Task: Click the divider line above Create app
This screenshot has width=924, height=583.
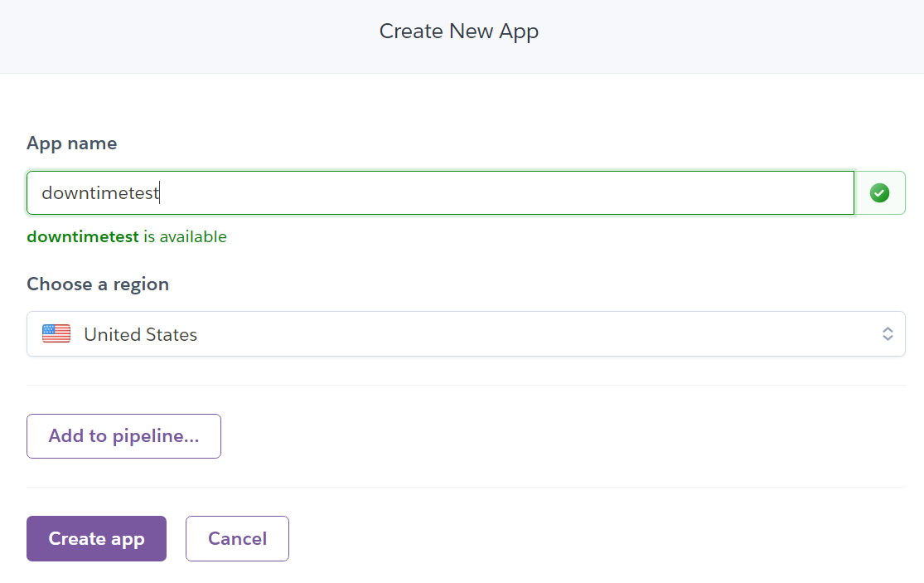Action: (x=464, y=487)
